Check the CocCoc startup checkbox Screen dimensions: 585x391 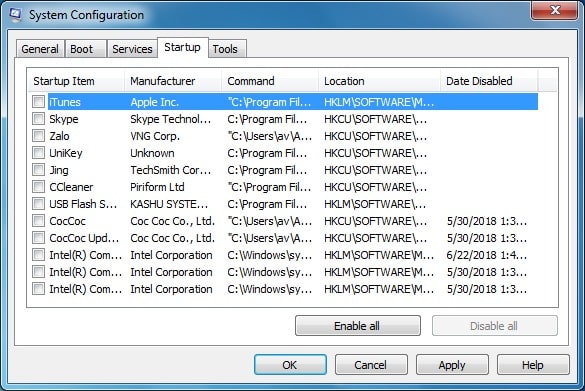pyautogui.click(x=38, y=220)
